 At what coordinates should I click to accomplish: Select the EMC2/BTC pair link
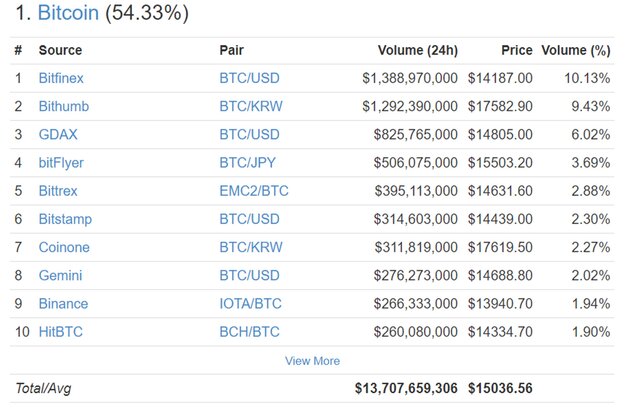(x=254, y=191)
